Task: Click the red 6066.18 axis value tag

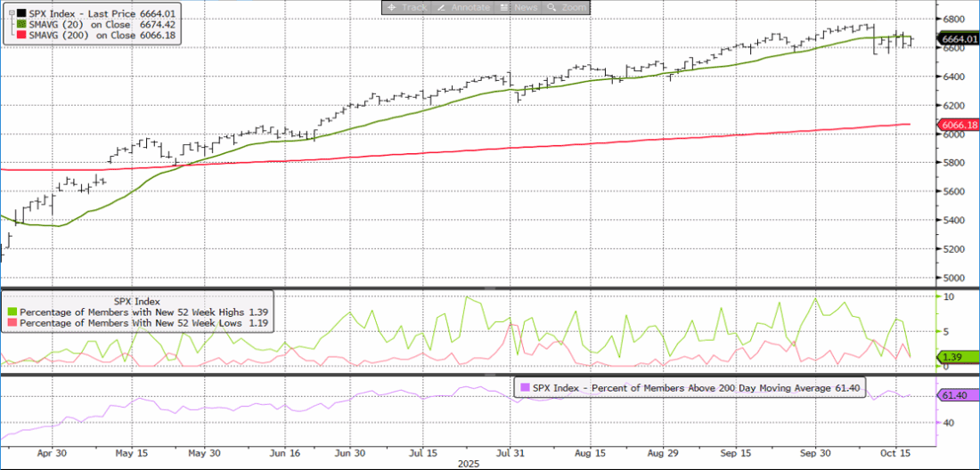Action: coord(959,126)
